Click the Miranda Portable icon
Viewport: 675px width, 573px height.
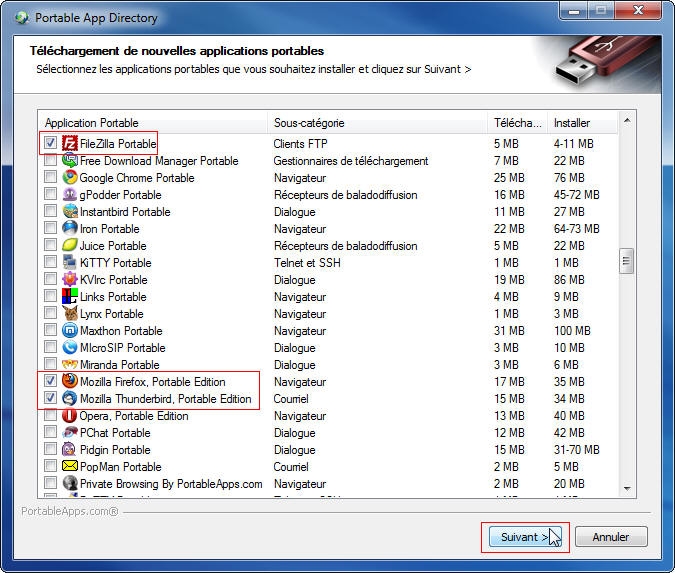click(69, 365)
